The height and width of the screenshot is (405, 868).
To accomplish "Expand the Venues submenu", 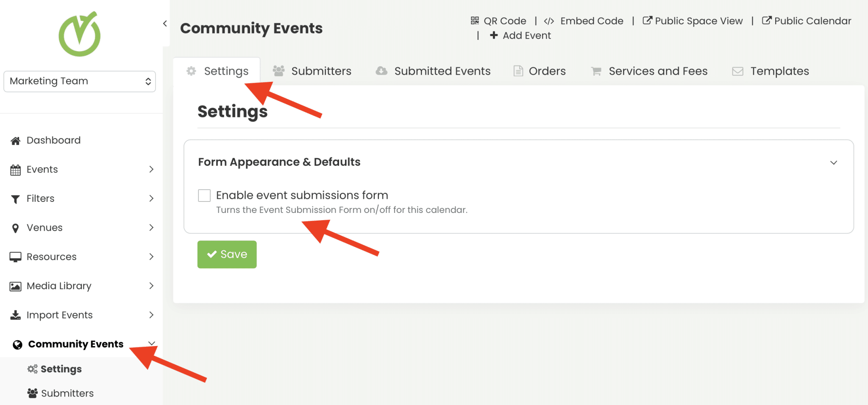I will coord(151,227).
